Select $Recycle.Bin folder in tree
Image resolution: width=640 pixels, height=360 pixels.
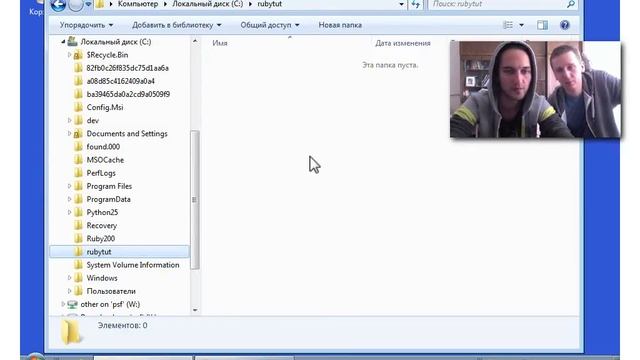107,55
